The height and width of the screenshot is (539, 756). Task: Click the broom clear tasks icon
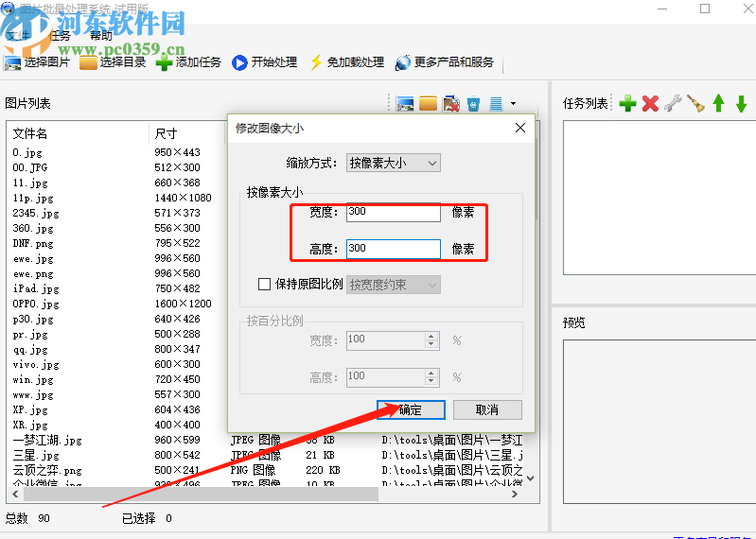click(x=695, y=103)
